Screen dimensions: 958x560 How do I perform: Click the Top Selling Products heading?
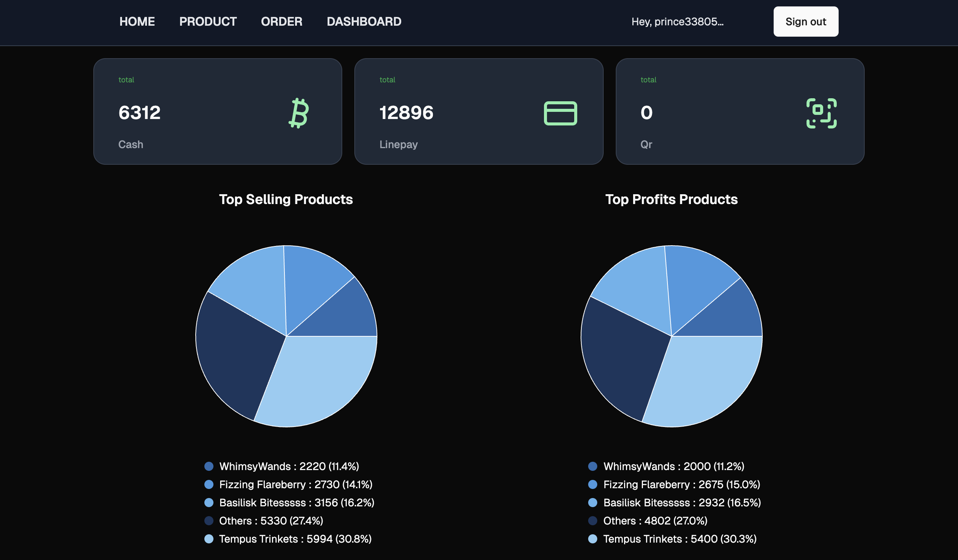(x=286, y=200)
